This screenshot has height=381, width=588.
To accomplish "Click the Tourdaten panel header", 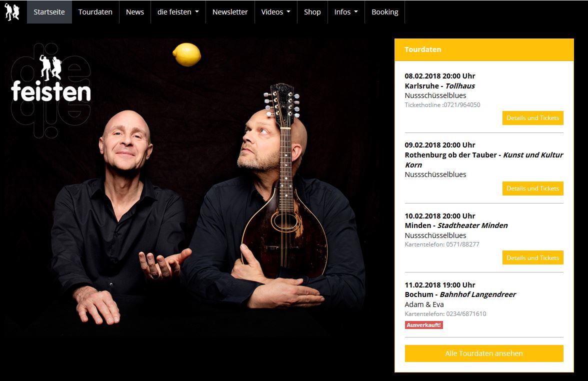I will pyautogui.click(x=484, y=49).
